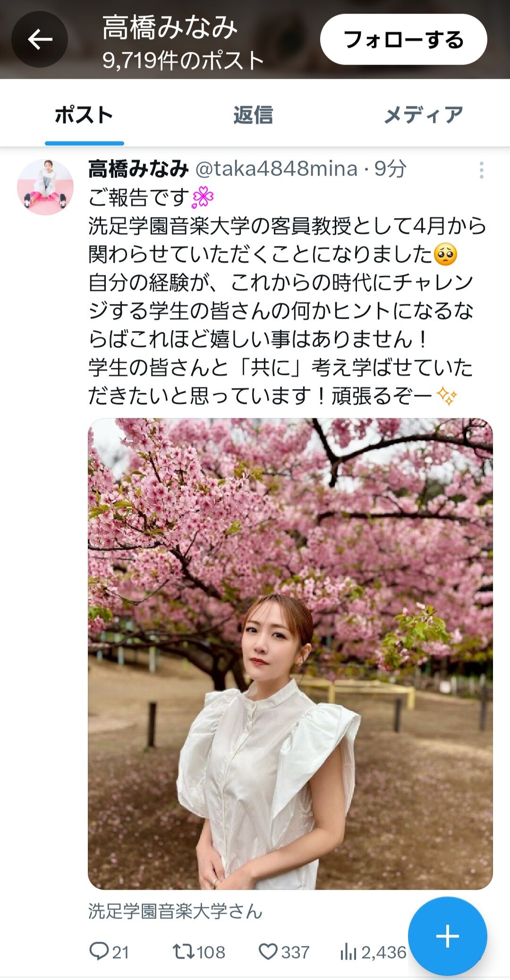
Task: Switch to the 返信 tab
Action: 253,115
